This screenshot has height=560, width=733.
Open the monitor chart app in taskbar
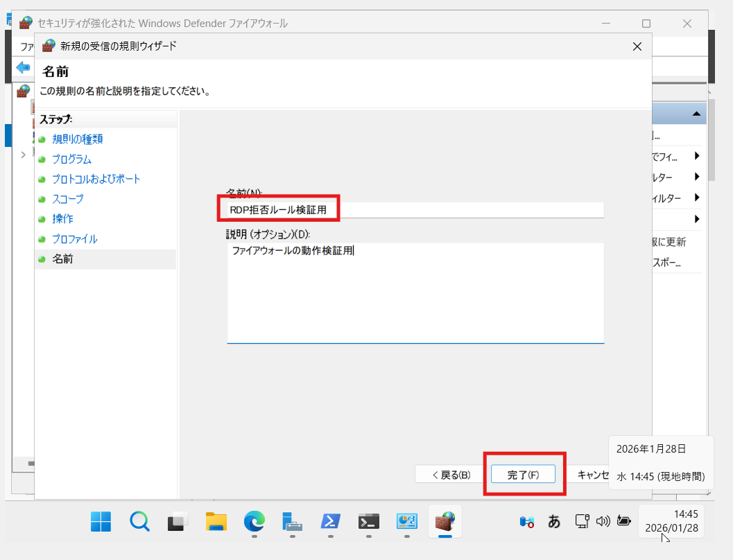pos(406,521)
